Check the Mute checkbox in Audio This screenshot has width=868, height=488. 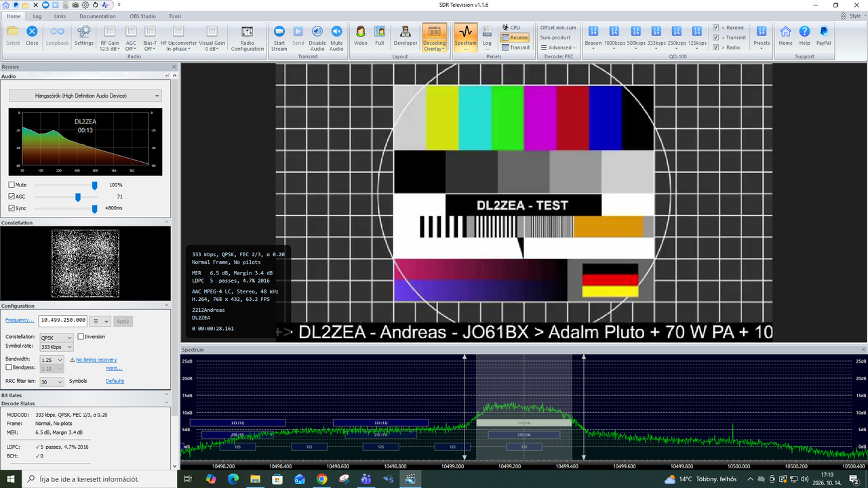(12, 185)
